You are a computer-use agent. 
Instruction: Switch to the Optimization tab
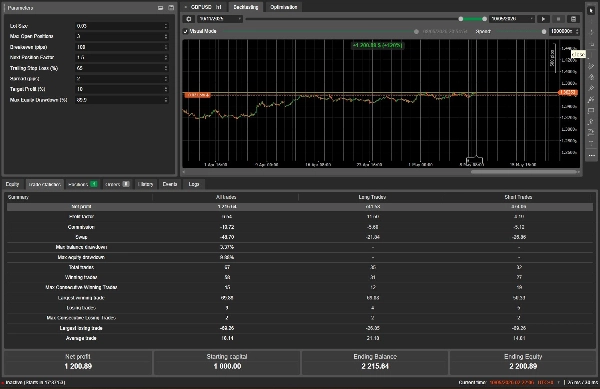click(x=284, y=7)
